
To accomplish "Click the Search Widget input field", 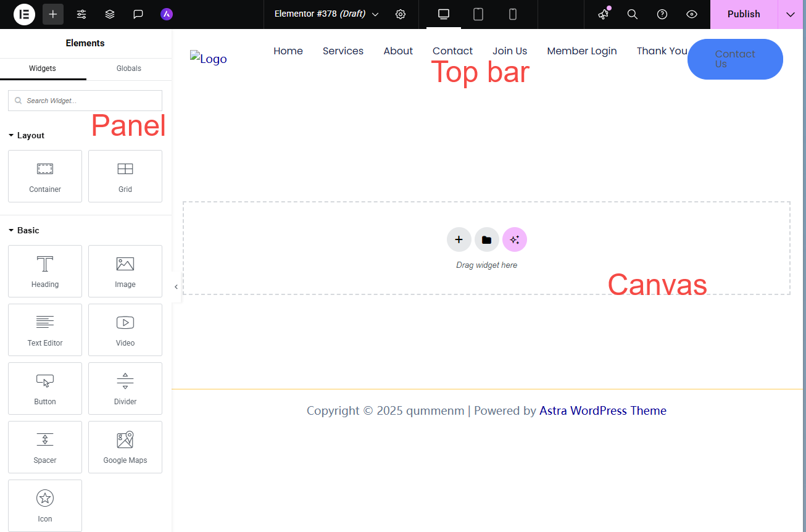I will 85,101.
